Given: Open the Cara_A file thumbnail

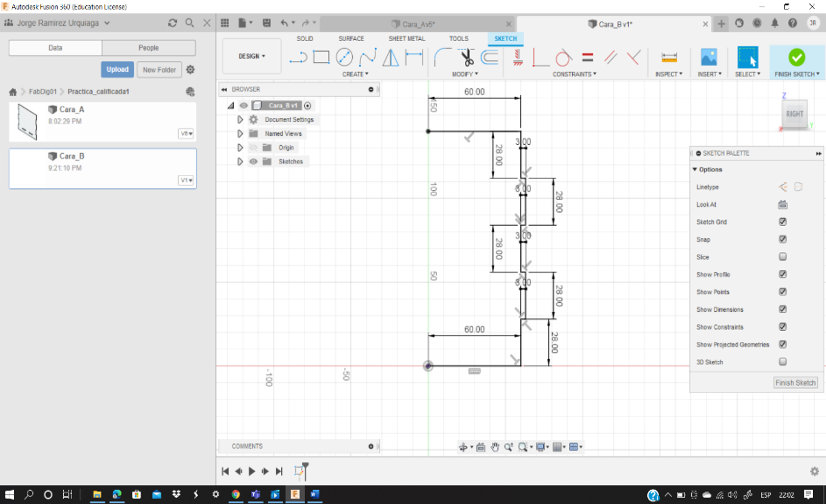Looking at the screenshot, I should 27,122.
